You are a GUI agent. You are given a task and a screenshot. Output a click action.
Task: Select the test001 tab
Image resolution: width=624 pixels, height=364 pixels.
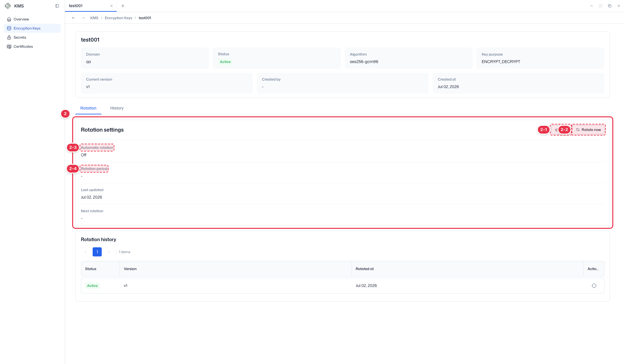click(x=91, y=6)
